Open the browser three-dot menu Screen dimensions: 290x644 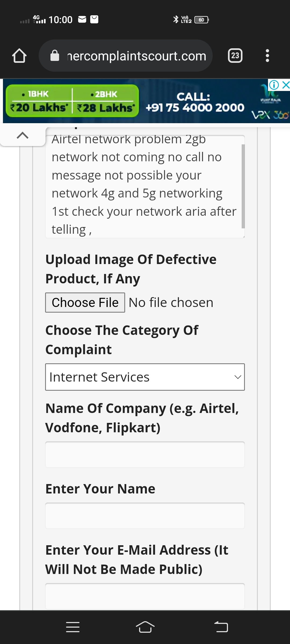pos(267,56)
